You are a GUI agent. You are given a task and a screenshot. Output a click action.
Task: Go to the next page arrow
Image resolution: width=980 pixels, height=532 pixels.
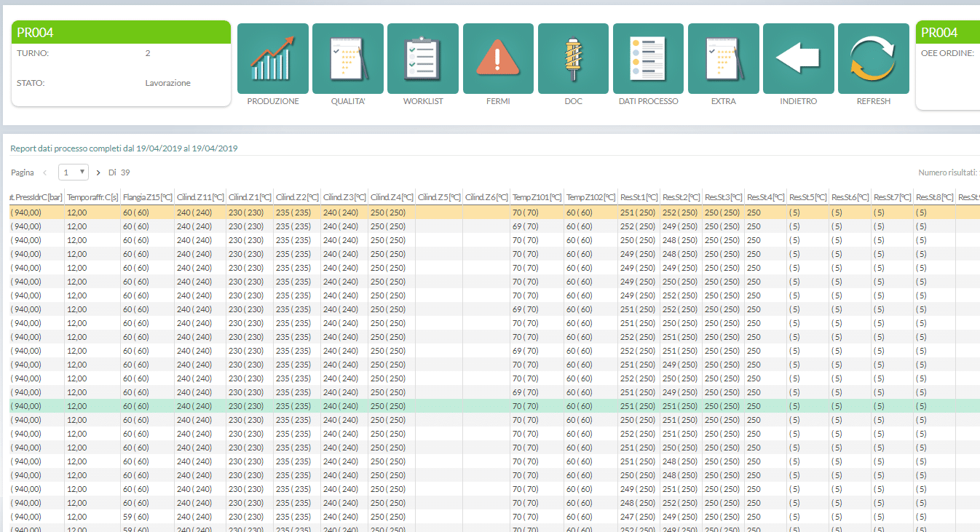[x=98, y=173]
